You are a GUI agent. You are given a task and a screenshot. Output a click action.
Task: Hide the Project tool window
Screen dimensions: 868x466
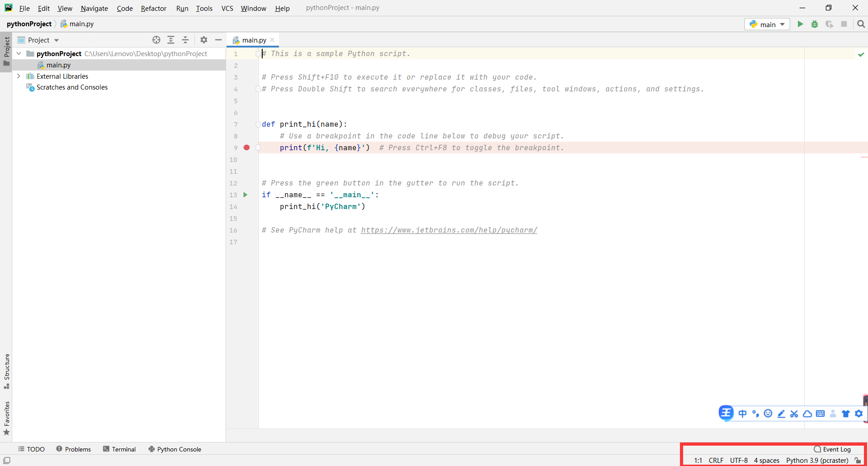click(x=218, y=40)
